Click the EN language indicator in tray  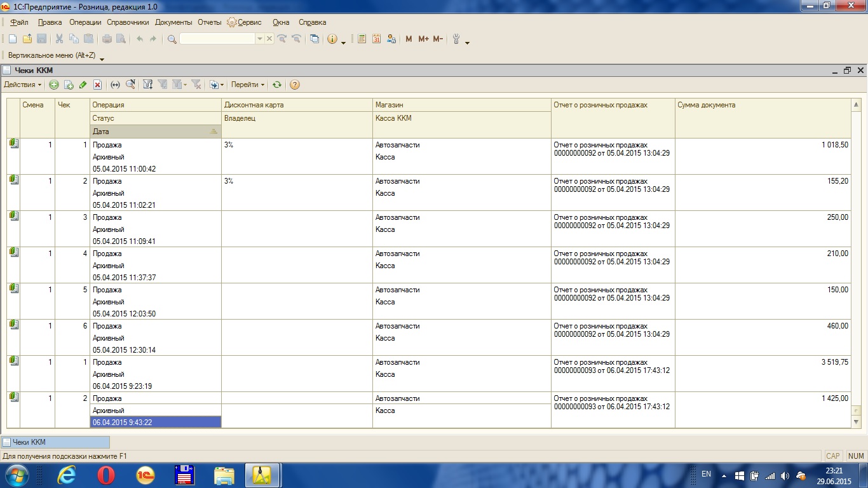(706, 474)
